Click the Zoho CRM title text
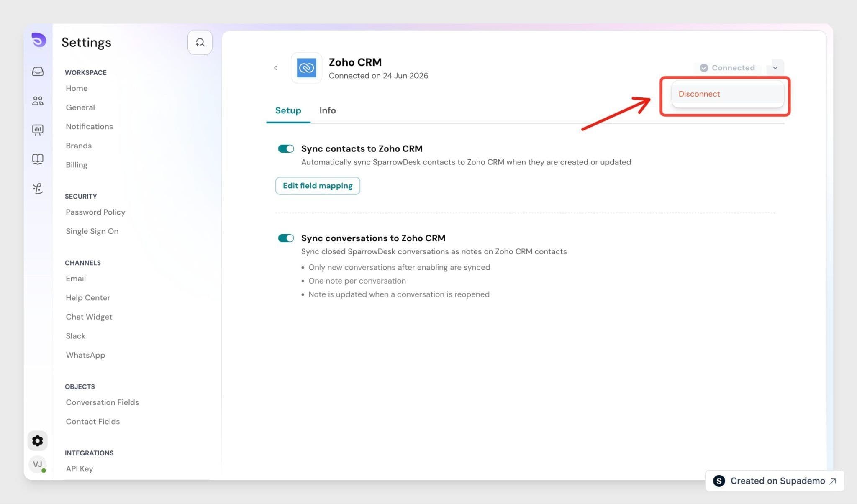857x504 pixels. pos(355,62)
